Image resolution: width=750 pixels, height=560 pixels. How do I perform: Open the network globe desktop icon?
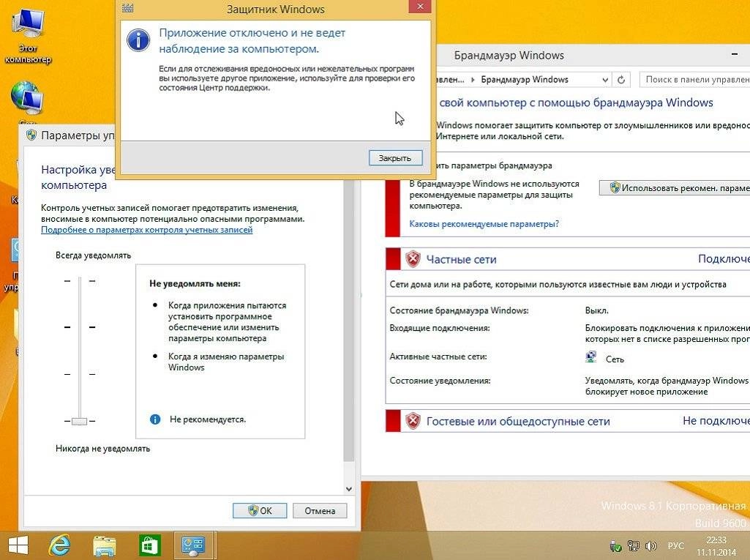(27, 98)
